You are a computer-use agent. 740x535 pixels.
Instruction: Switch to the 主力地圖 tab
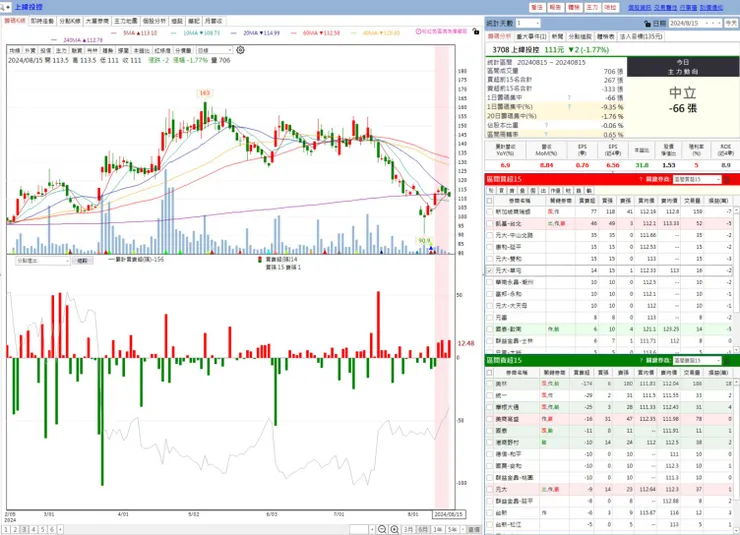click(126, 21)
